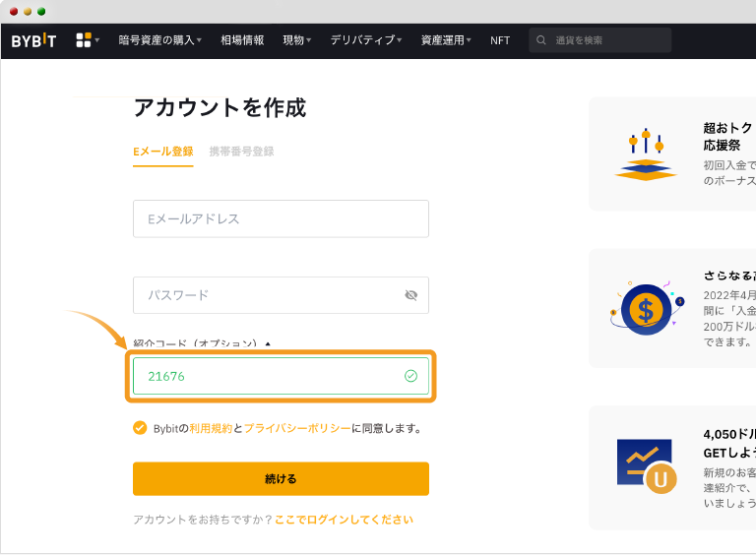
Task: Click the referral code field with 21676
Action: [x=282, y=376]
